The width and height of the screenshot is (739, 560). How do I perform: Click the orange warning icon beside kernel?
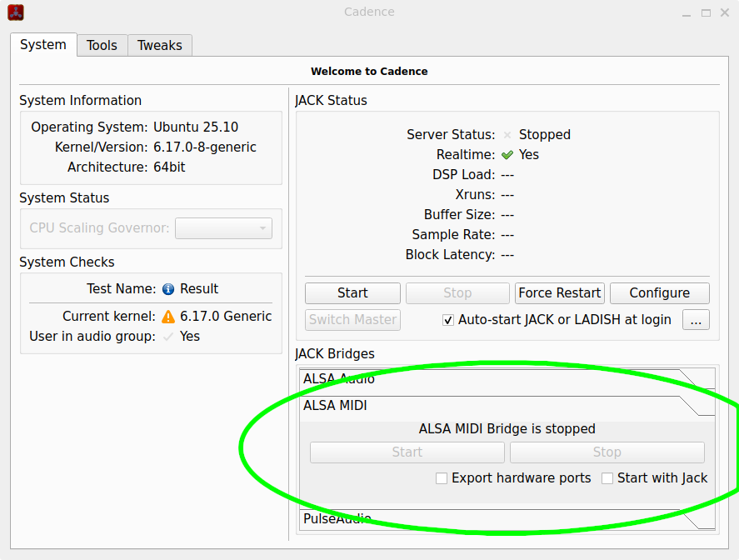tap(168, 317)
